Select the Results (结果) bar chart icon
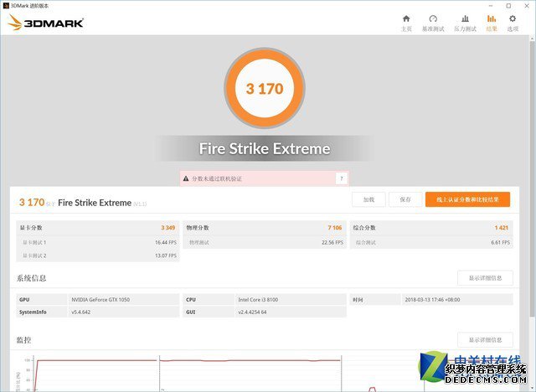536x392 pixels. coord(492,18)
